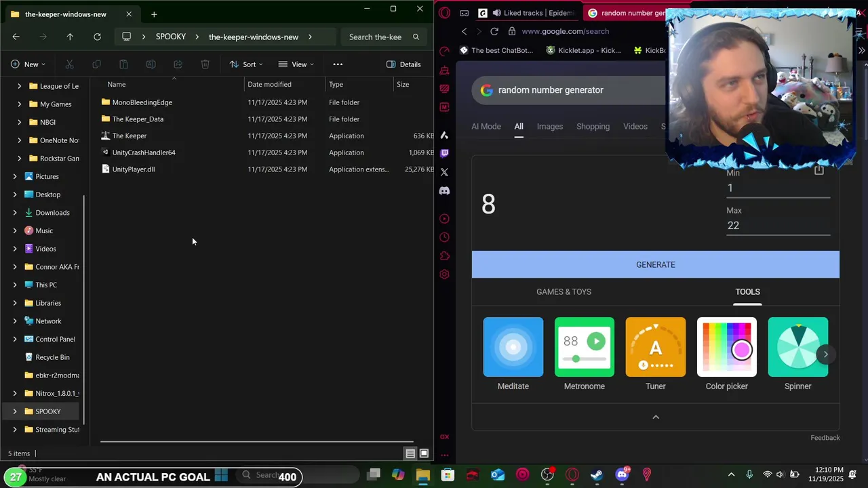Click the Explorer folder search box
This screenshot has height=488, width=868.
pos(384,37)
